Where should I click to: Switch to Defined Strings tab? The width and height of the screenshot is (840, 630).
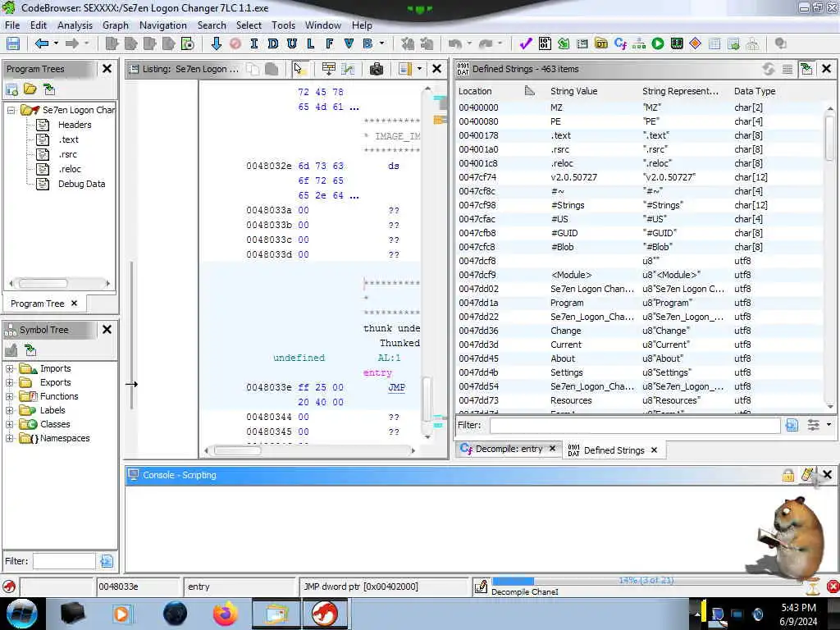click(x=614, y=450)
